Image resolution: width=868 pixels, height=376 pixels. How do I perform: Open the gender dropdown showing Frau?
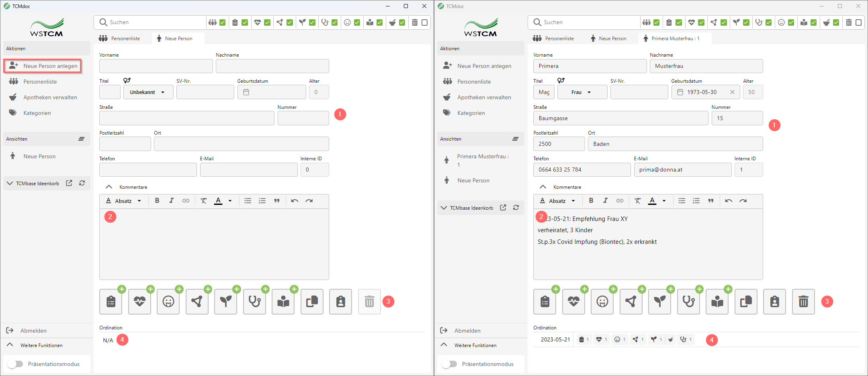(582, 92)
